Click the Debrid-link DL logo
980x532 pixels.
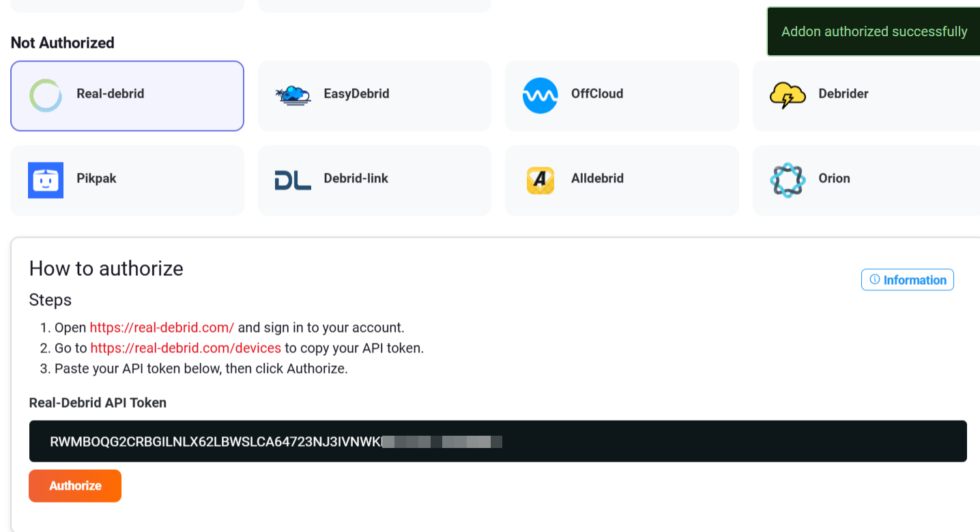pyautogui.click(x=293, y=180)
